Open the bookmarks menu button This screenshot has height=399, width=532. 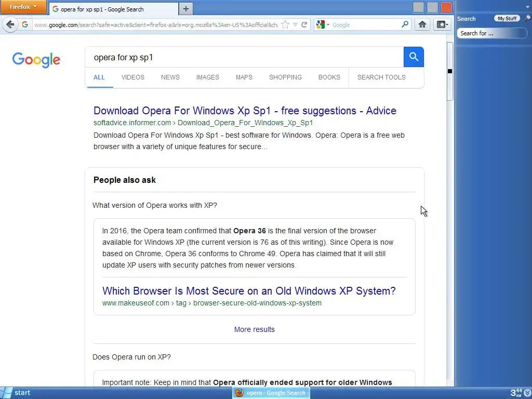[x=442, y=24]
